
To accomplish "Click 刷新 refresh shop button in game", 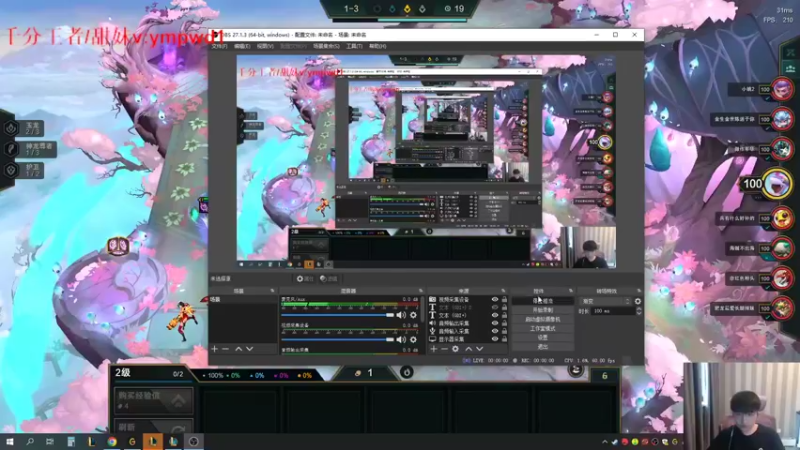I will tap(153, 427).
